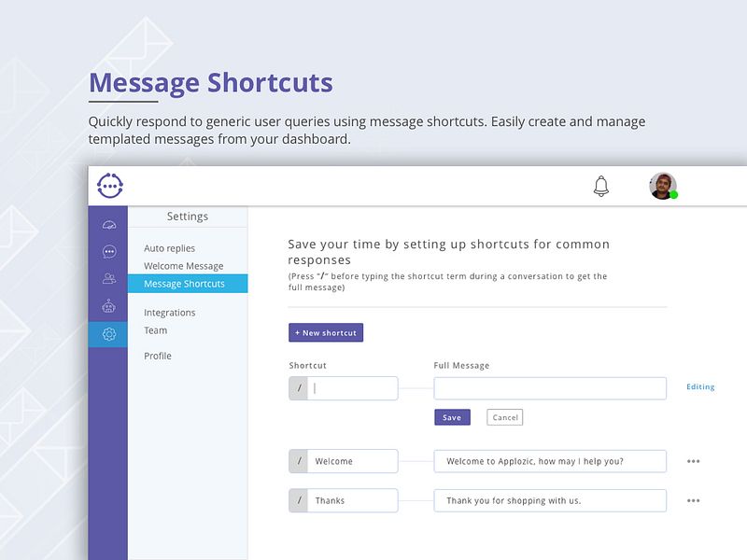Click the Full Message column label
This screenshot has height=560, width=747.
(461, 366)
